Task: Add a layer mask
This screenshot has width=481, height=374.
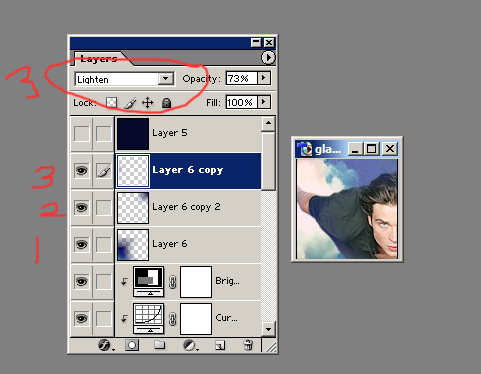Action: [132, 345]
